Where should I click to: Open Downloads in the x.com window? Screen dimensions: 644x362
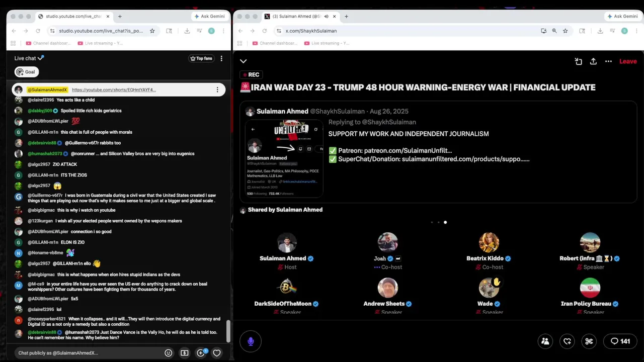click(x=600, y=31)
